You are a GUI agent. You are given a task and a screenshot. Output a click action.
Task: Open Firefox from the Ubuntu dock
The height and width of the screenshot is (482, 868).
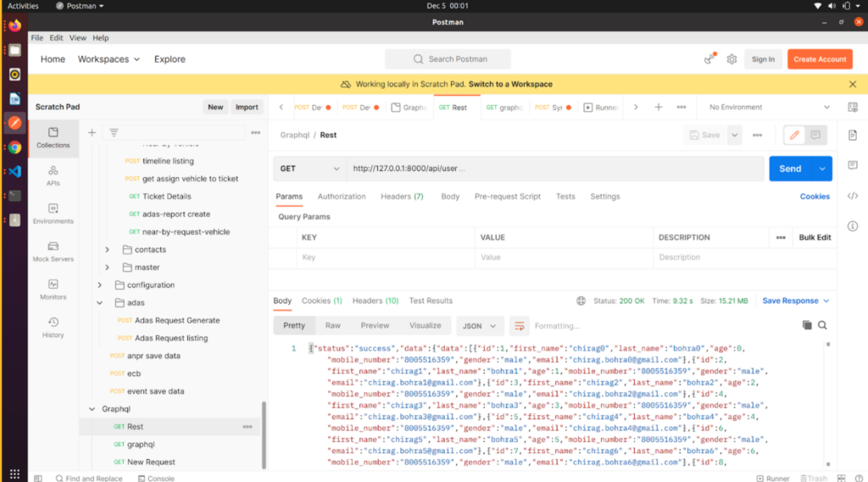15,25
